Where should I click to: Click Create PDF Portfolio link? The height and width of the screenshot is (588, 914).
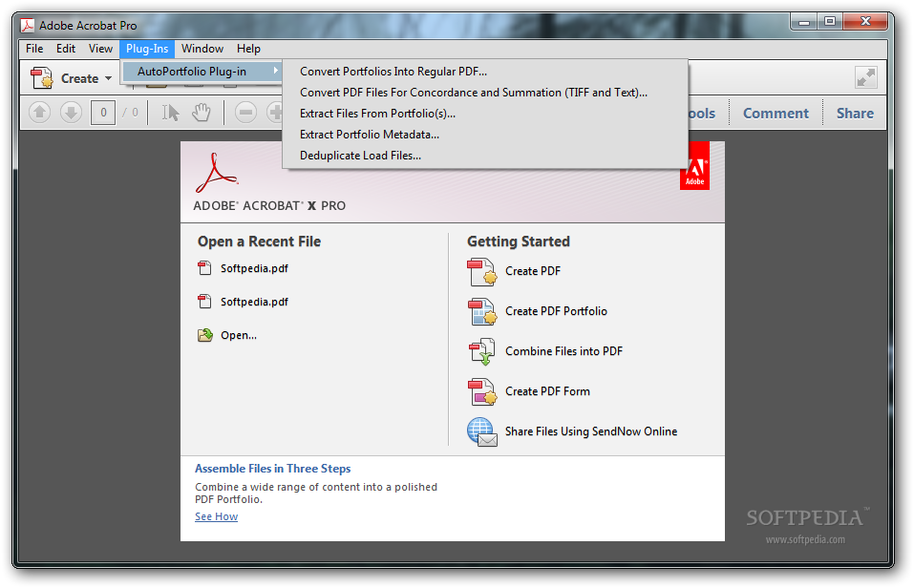click(x=556, y=311)
